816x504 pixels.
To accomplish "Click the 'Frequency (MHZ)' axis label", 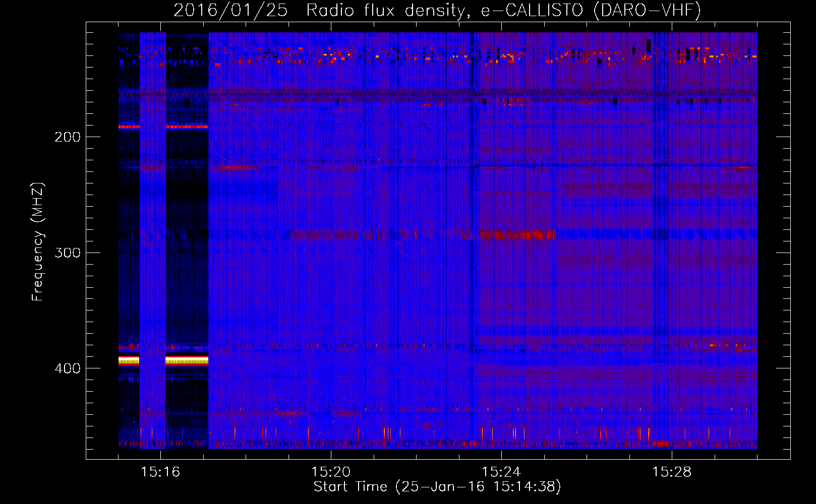I will pyautogui.click(x=38, y=242).
